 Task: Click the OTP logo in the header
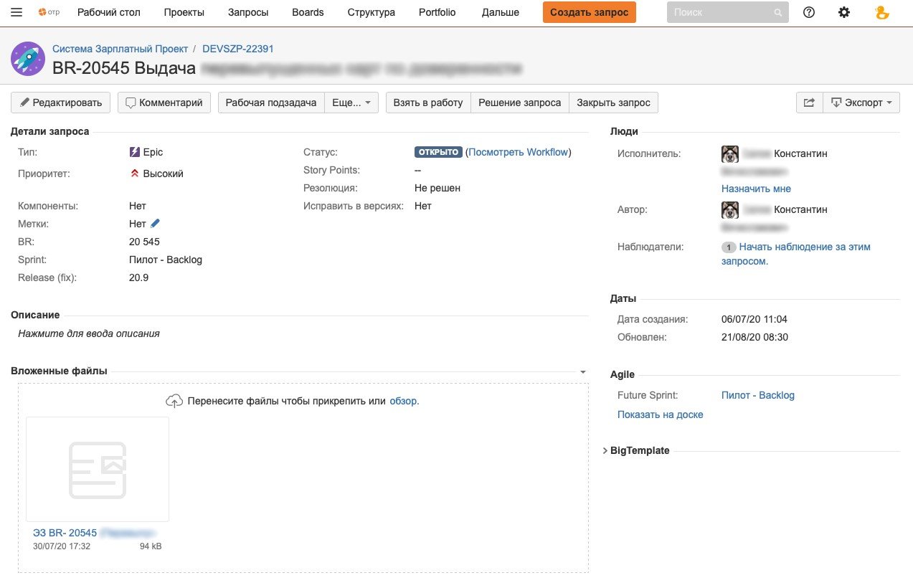[x=49, y=12]
